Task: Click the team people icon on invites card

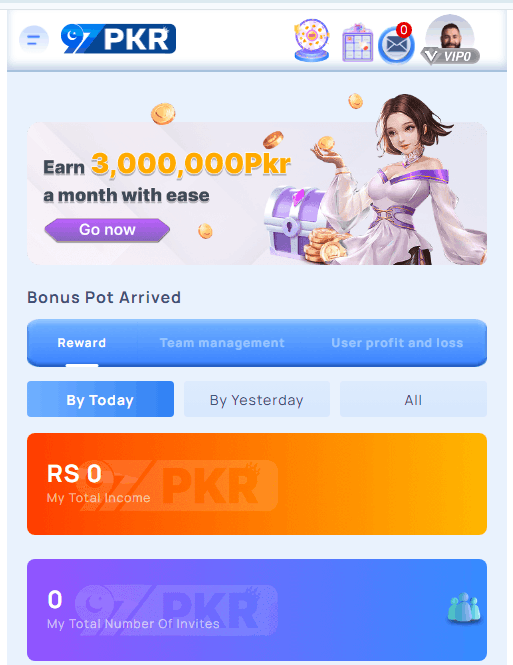Action: 464,608
